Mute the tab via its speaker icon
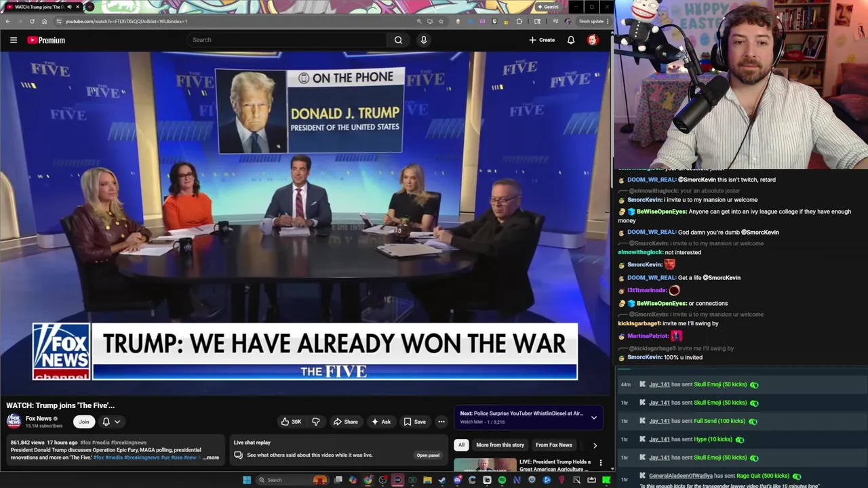Screen dimensions: 868x488 (x=69, y=7)
